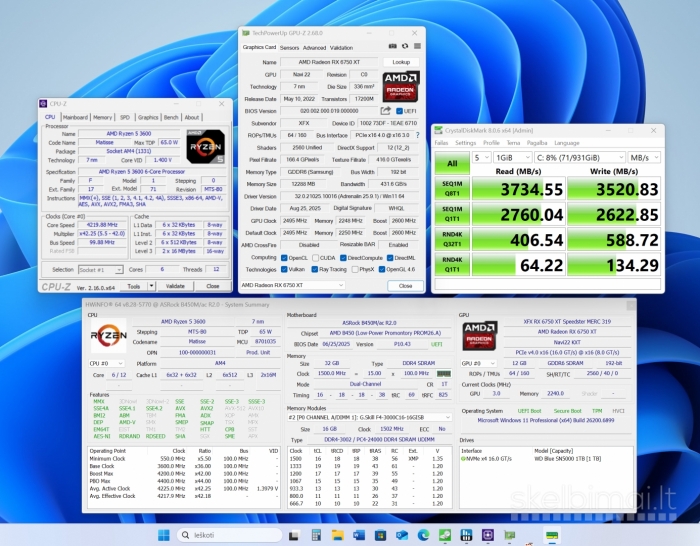Image resolution: width=700 pixels, height=546 pixels.
Task: Click the AMD Radeon logo in HWiNFO GPU section
Action: [x=480, y=335]
